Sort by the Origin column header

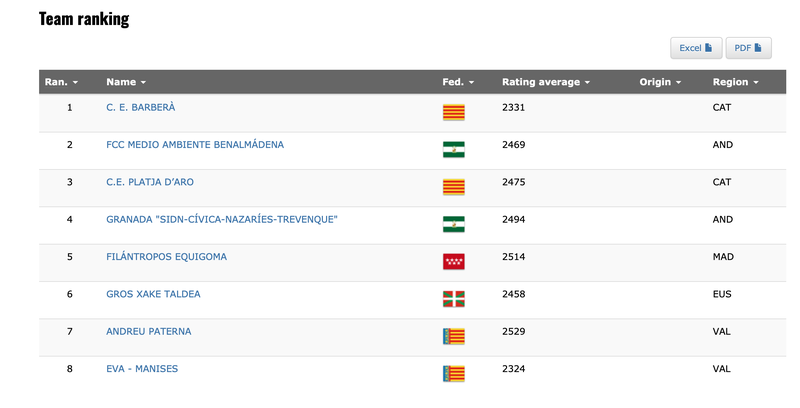[x=660, y=82]
